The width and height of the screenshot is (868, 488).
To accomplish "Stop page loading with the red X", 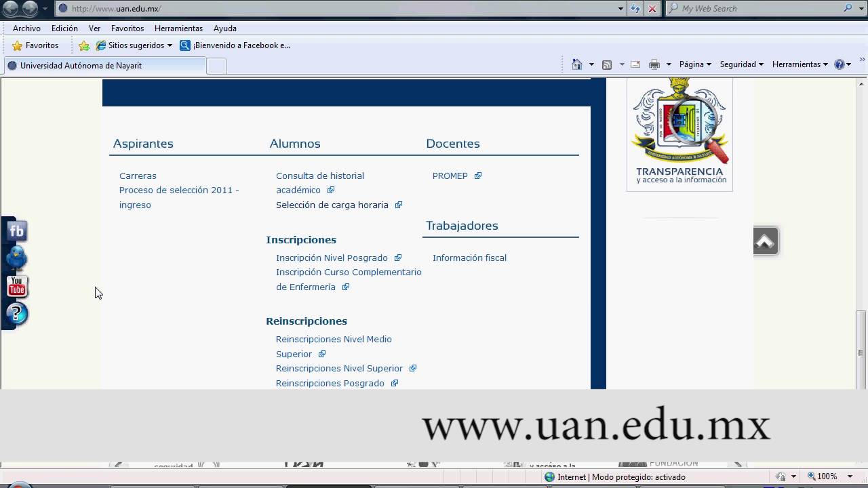I will (x=652, y=8).
